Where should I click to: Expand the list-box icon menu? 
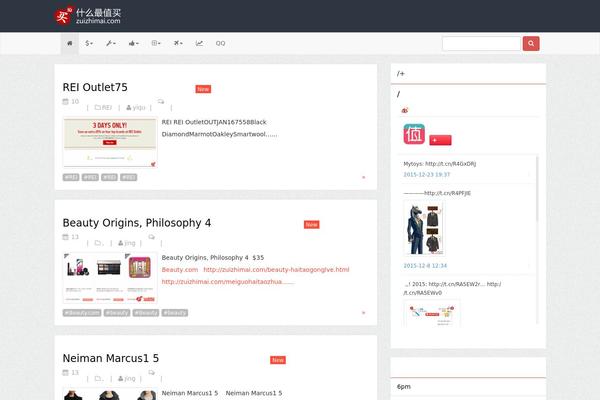pyautogui.click(x=156, y=43)
